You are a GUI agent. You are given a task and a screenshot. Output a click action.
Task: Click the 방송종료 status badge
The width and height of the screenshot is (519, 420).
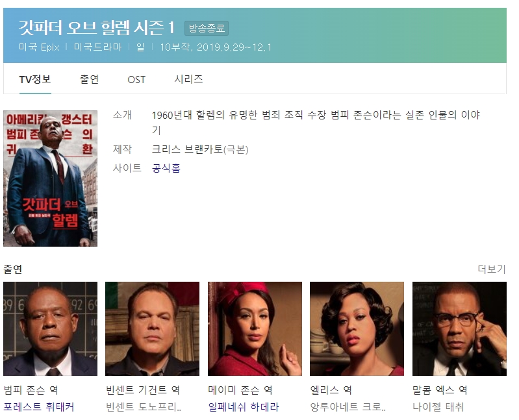click(x=207, y=28)
